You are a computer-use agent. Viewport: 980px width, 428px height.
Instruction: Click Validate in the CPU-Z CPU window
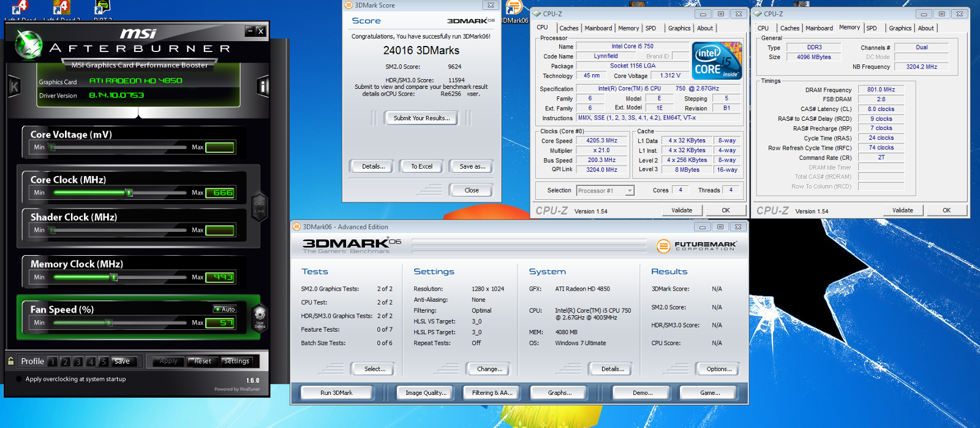[x=682, y=210]
